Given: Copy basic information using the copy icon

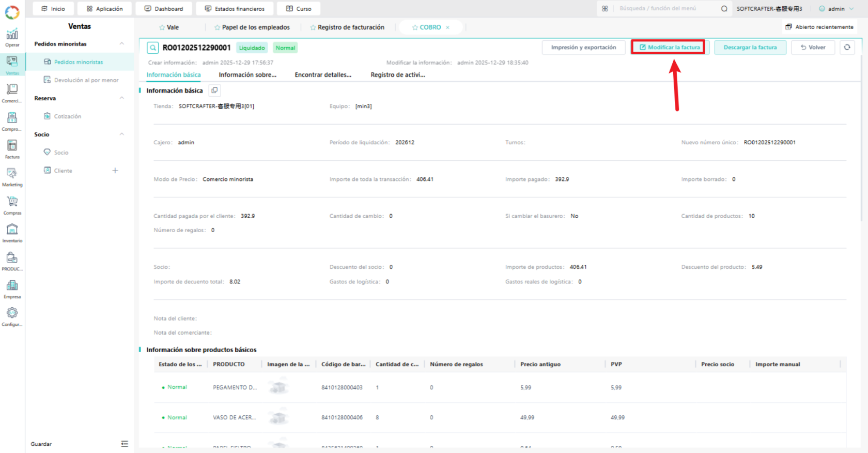Looking at the screenshot, I should (x=214, y=90).
